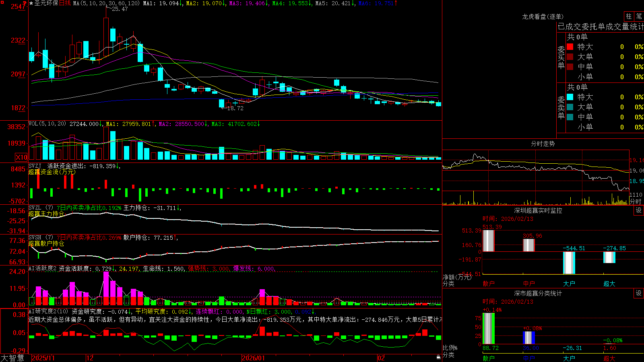Viewport: 644px width, 362px height.
Task: Click the red 特大 swatch in 委买单
Action: pyautogui.click(x=570, y=47)
